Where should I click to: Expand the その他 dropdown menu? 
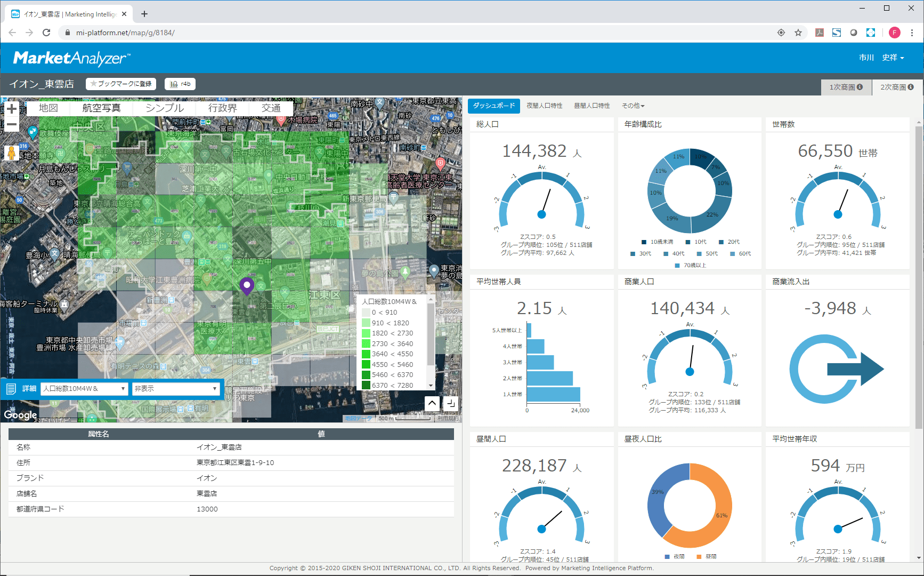click(633, 106)
